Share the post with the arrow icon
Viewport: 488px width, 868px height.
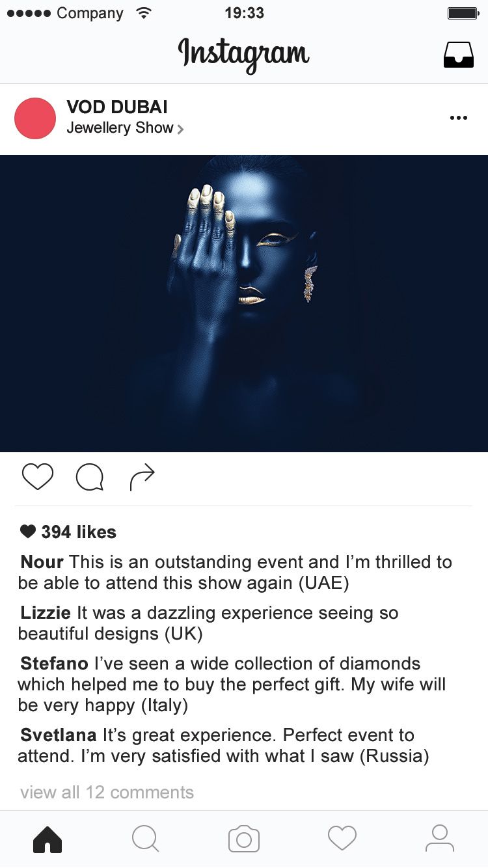point(142,477)
